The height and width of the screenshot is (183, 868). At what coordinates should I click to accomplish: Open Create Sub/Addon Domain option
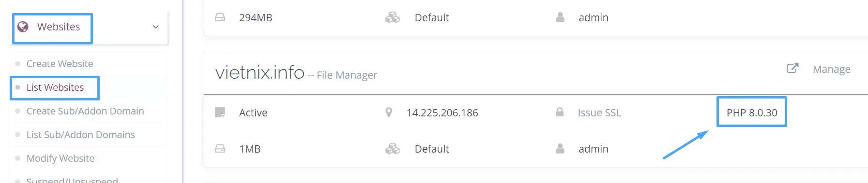click(x=85, y=111)
